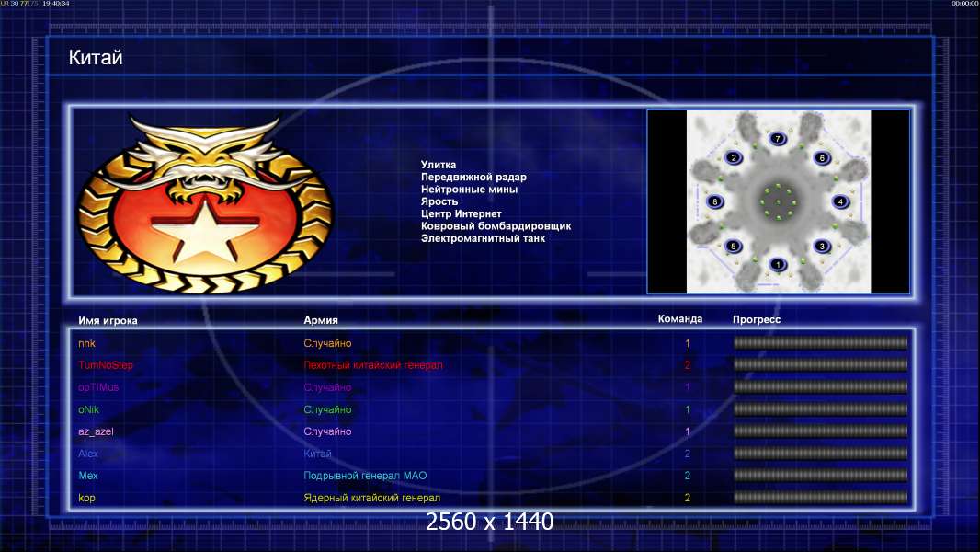
Task: Click the Передвижной радар line
Action: (473, 177)
